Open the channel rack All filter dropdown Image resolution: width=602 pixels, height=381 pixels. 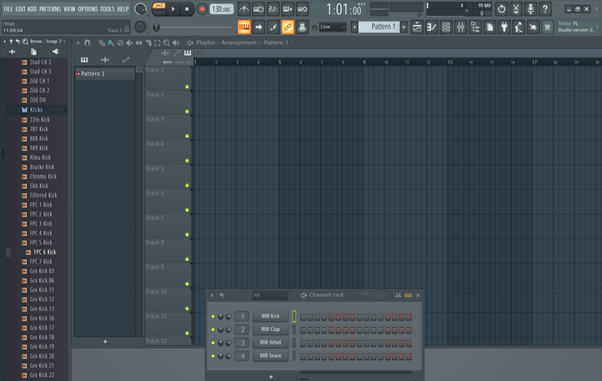click(270, 295)
